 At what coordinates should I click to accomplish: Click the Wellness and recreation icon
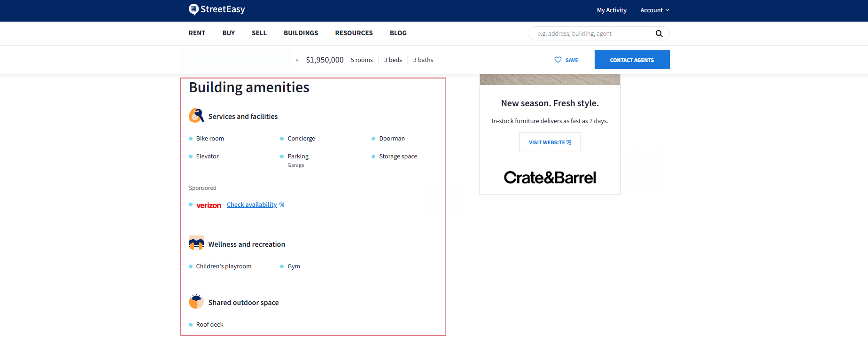pos(196,243)
